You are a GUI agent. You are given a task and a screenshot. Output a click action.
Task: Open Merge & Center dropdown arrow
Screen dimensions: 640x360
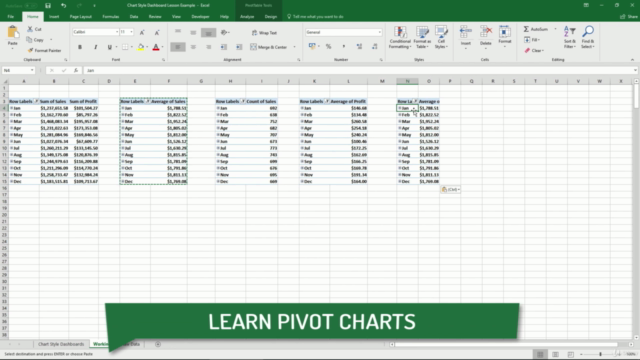tap(294, 47)
